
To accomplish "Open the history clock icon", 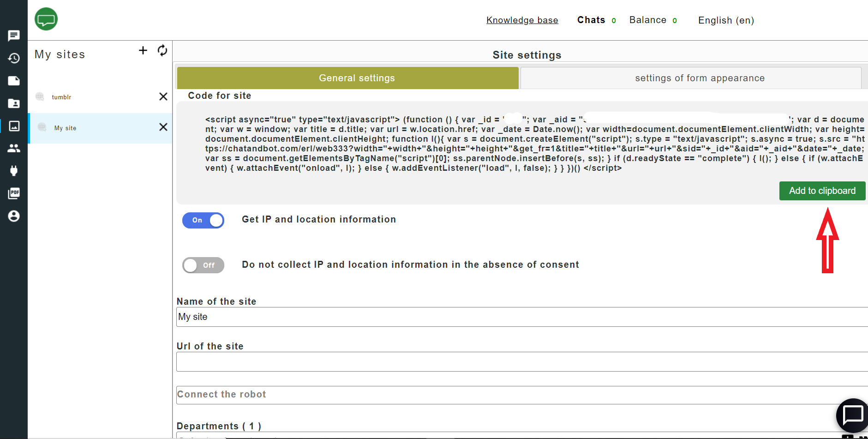I will click(x=14, y=58).
